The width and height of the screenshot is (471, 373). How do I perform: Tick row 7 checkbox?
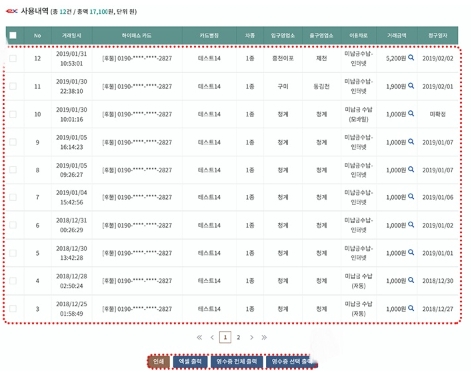click(x=13, y=197)
